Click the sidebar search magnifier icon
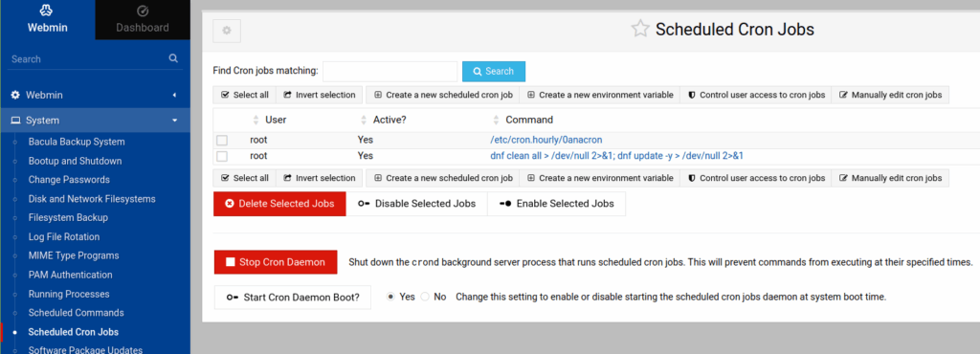 173,58
